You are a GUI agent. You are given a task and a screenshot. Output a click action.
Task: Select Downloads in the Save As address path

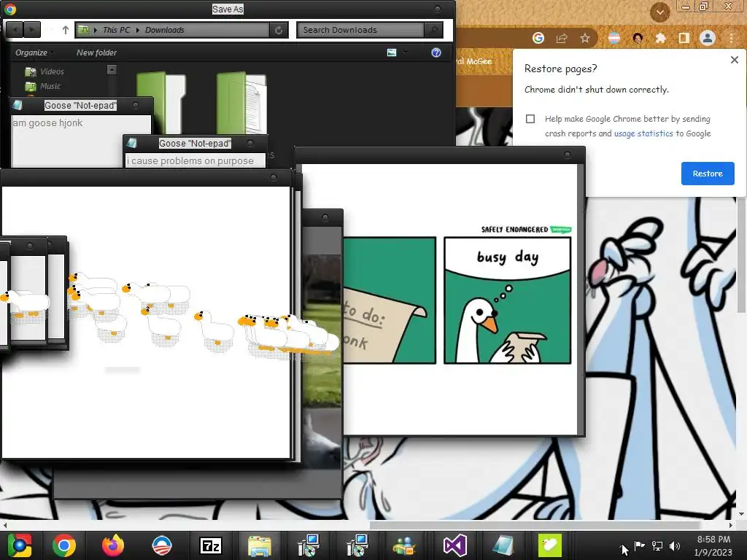click(x=164, y=30)
